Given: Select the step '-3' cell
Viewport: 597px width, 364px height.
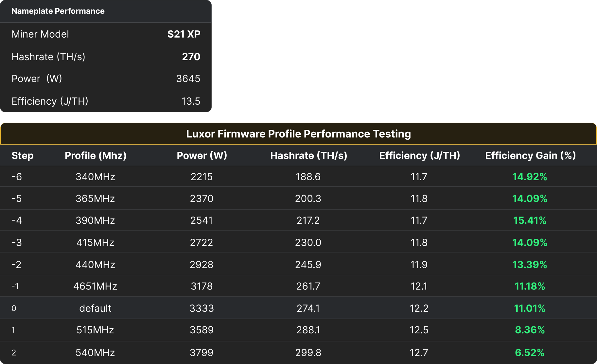Looking at the screenshot, I should click(17, 242).
